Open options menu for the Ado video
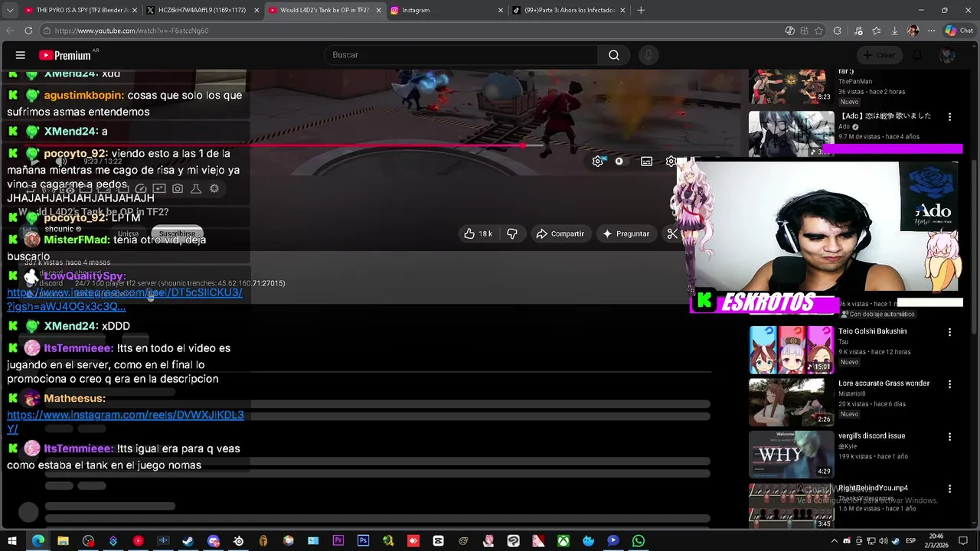The width and height of the screenshot is (980, 551). [x=949, y=117]
